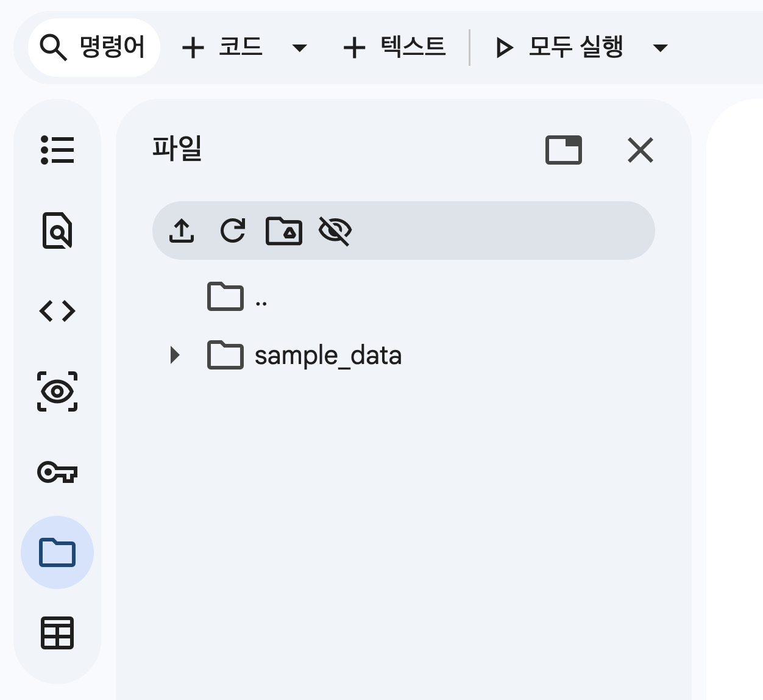The image size is (763, 700).
Task: Open the table of contents sidebar icon
Action: tap(57, 150)
